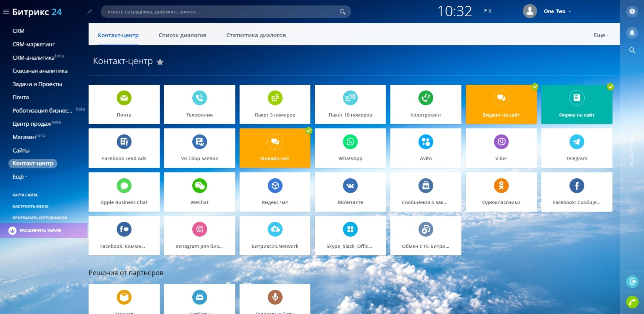Open notifications bell in right panel
Viewport: 644px width, 314px height.
632,33
